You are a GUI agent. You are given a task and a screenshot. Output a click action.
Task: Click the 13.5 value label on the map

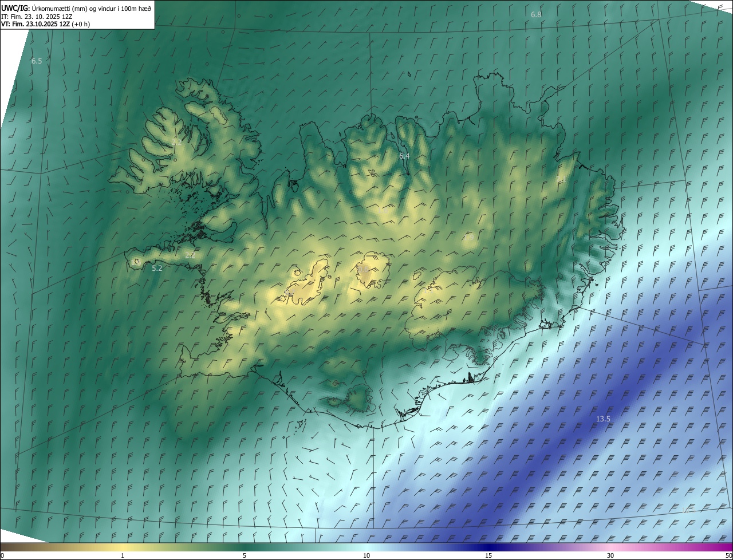[603, 419]
